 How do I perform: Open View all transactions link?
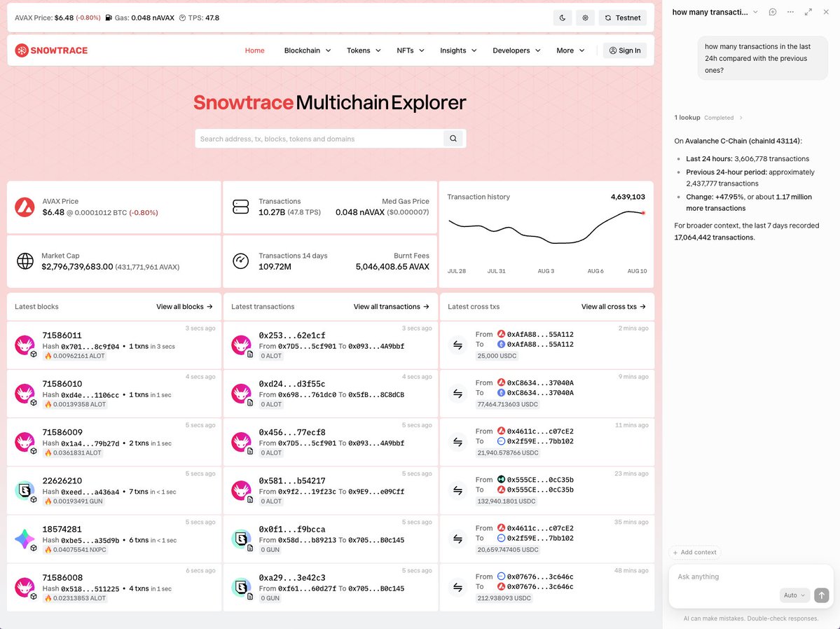click(x=391, y=307)
